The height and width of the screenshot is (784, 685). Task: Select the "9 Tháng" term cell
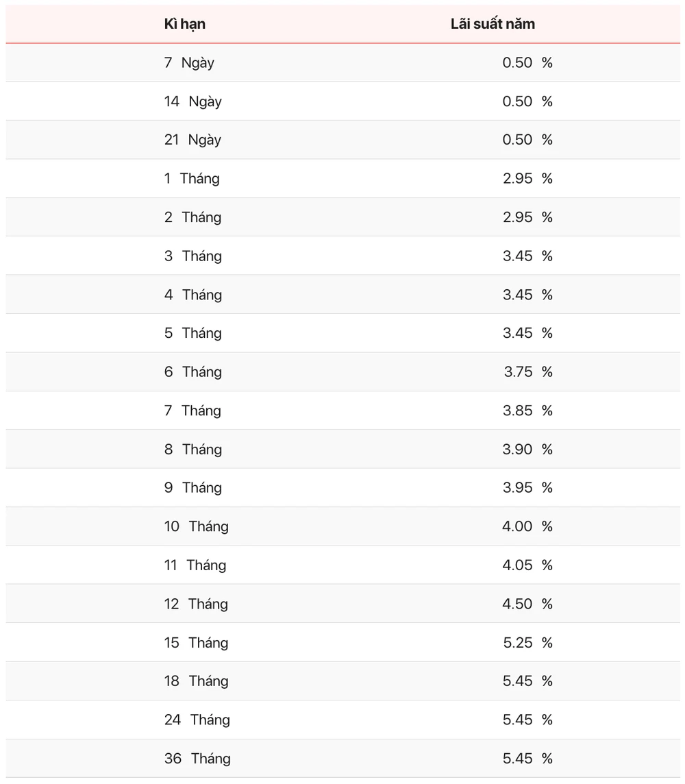click(x=192, y=488)
